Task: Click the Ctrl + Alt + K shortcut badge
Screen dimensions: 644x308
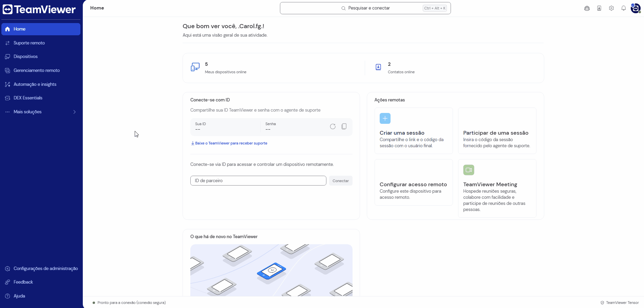Action: (x=435, y=8)
